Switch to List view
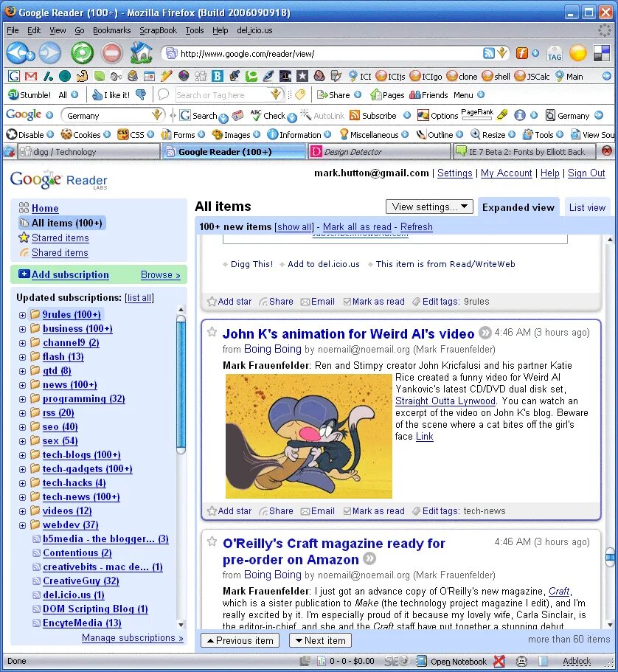 [x=587, y=207]
